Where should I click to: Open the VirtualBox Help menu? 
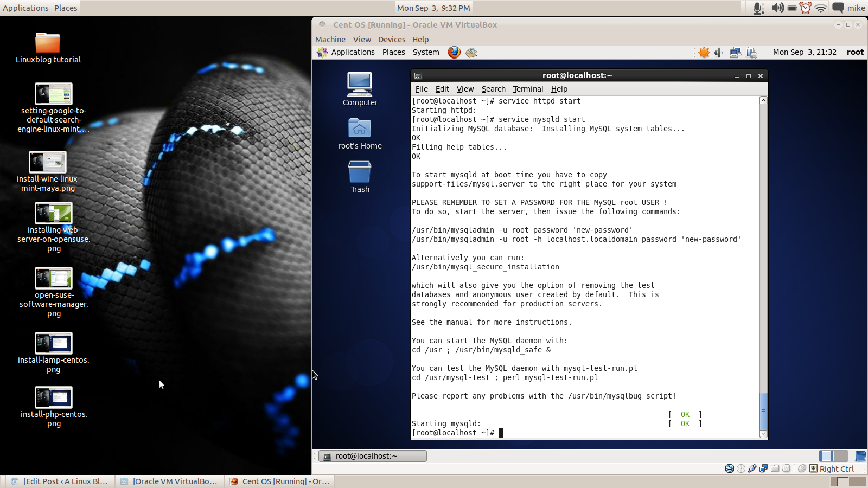pos(420,40)
